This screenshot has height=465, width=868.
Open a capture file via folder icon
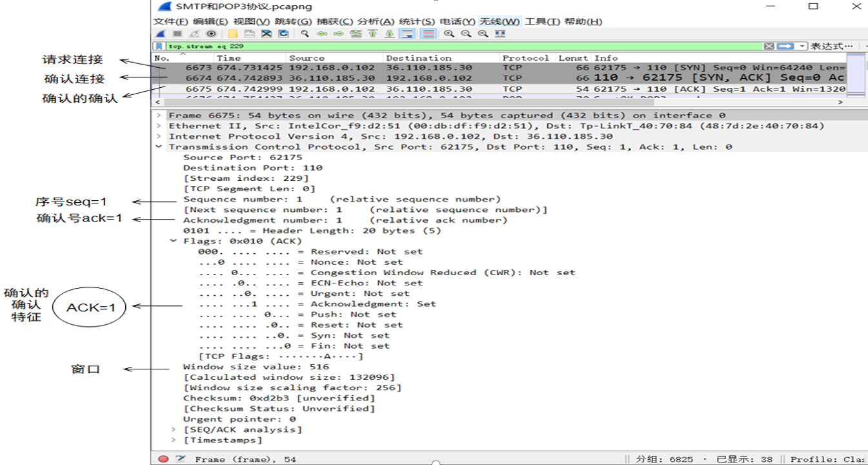pyautogui.click(x=232, y=34)
